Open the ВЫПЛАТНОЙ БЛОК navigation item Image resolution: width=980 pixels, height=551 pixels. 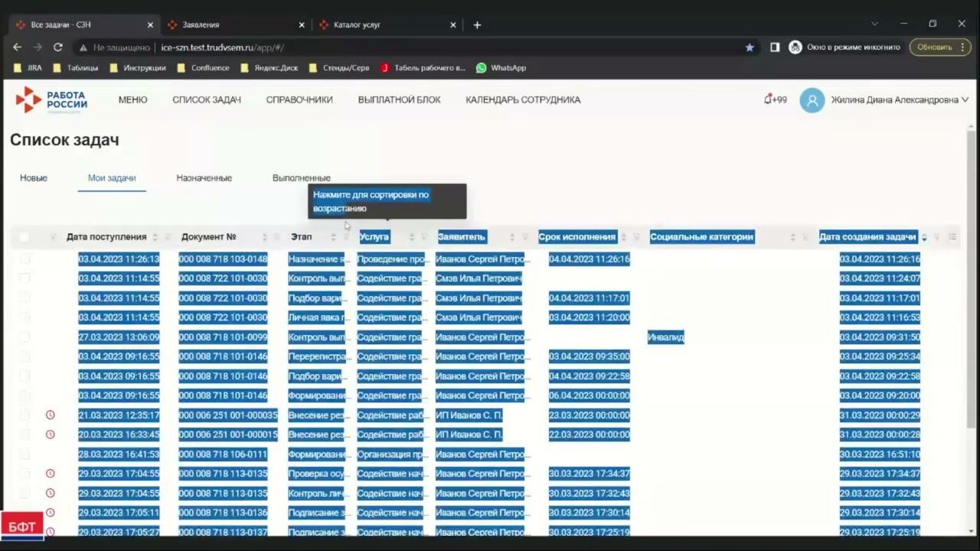[399, 99]
